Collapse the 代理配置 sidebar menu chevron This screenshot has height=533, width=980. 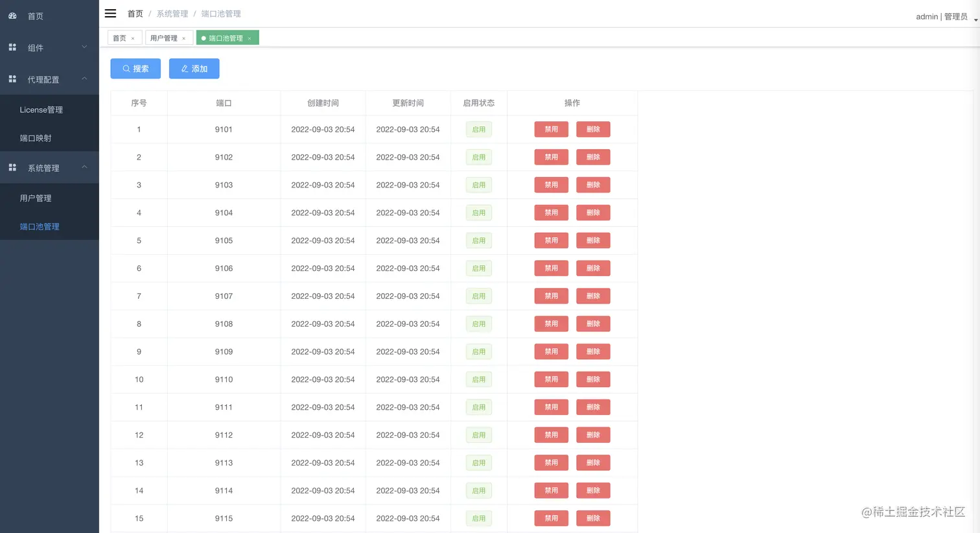[84, 78]
